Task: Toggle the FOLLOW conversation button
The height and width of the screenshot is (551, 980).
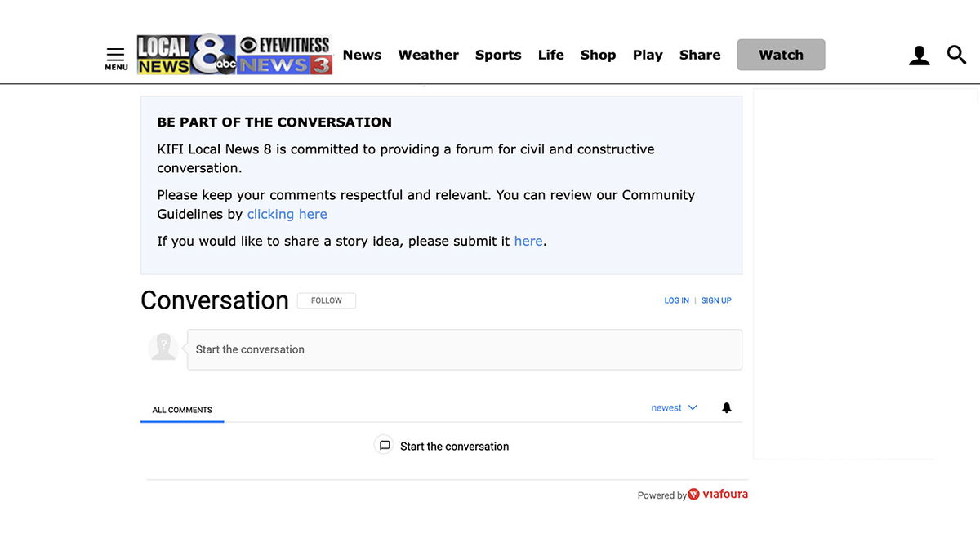Action: point(327,300)
